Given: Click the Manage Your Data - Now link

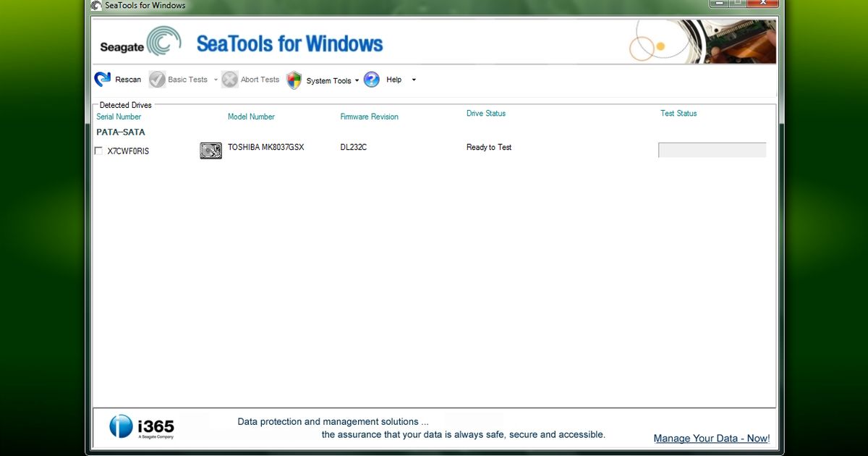Looking at the screenshot, I should click(711, 438).
